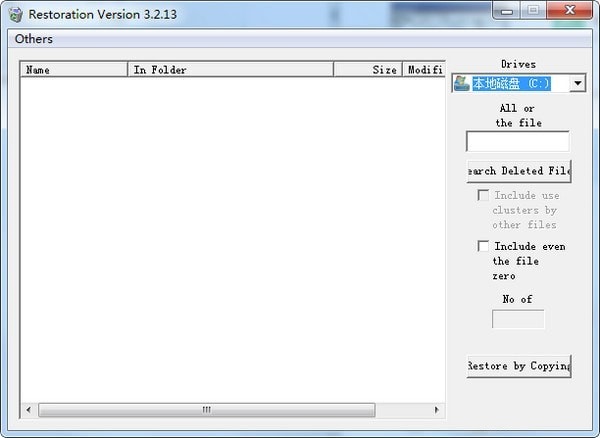Enable Include even the file zero checkbox

[483, 246]
